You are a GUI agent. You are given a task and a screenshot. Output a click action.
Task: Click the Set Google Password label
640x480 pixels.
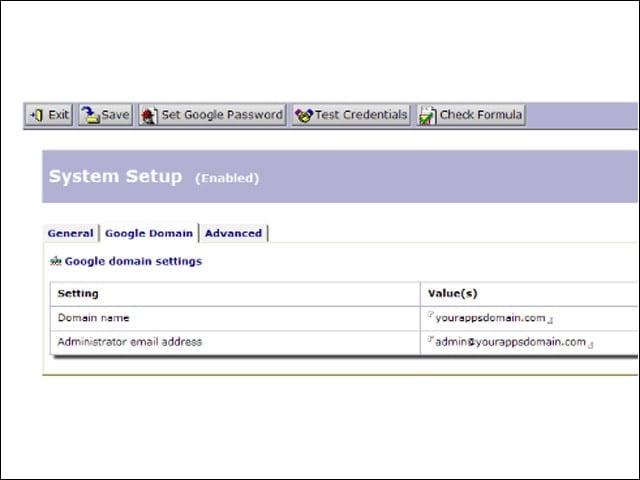[x=222, y=115]
